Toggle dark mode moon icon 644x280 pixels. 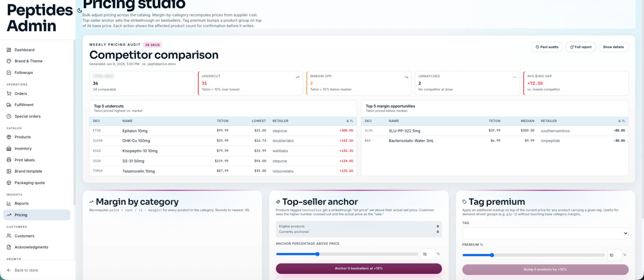pyautogui.click(x=79, y=10)
